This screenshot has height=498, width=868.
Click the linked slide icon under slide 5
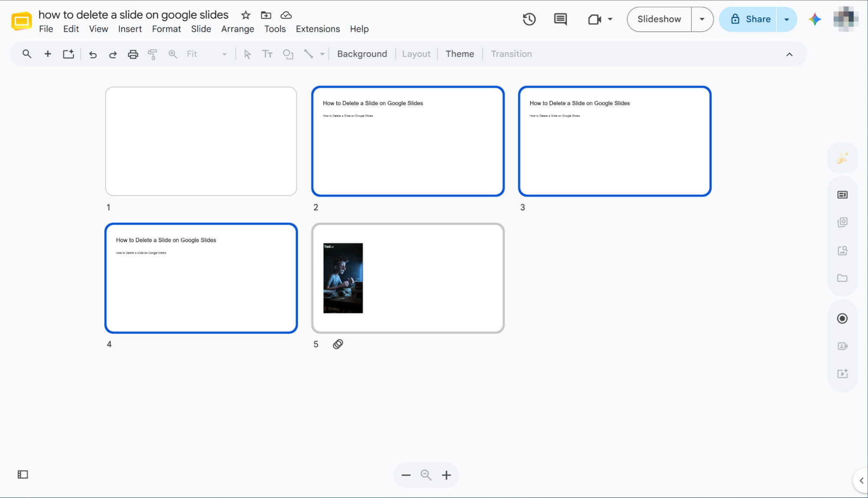(338, 344)
